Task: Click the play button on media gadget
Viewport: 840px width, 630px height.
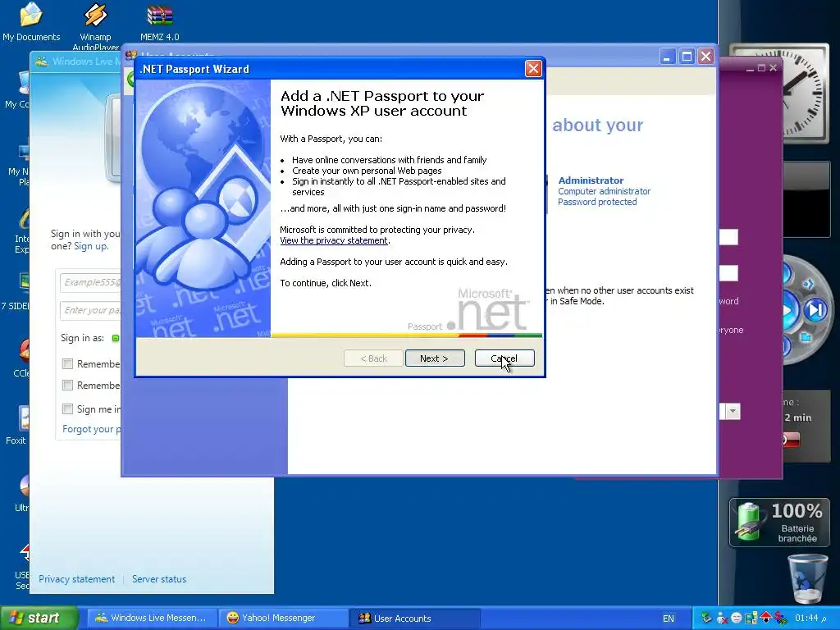Action: [x=790, y=311]
